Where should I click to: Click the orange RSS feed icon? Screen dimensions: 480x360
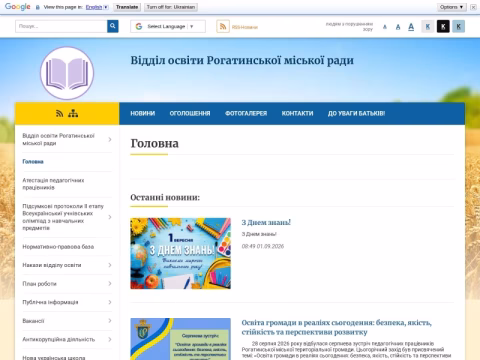tap(223, 26)
